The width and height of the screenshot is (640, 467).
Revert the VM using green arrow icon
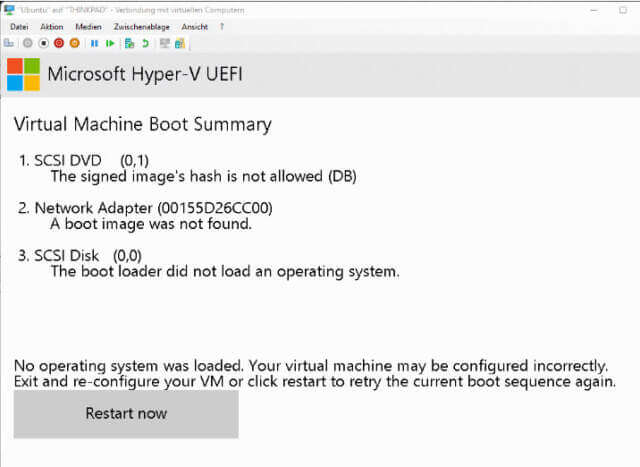click(145, 43)
